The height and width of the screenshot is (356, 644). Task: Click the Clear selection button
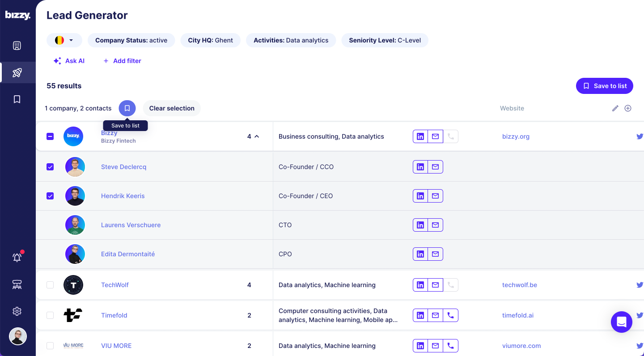click(x=172, y=108)
